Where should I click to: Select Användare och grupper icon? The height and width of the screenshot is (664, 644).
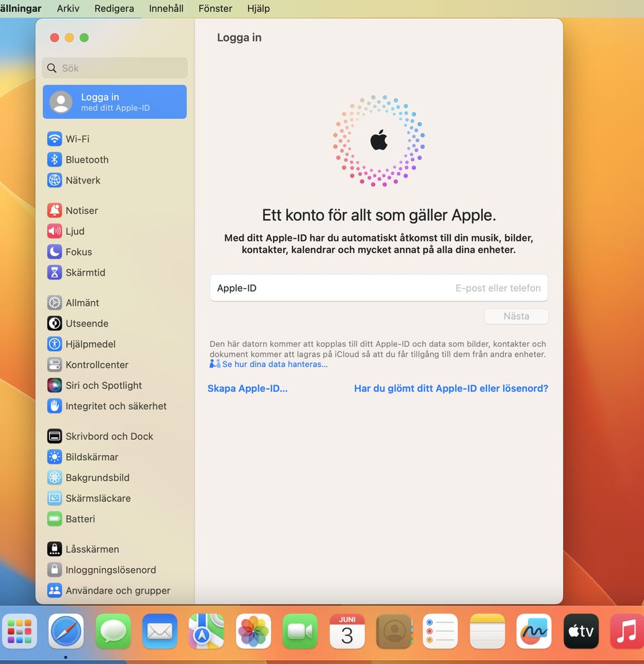click(x=54, y=590)
